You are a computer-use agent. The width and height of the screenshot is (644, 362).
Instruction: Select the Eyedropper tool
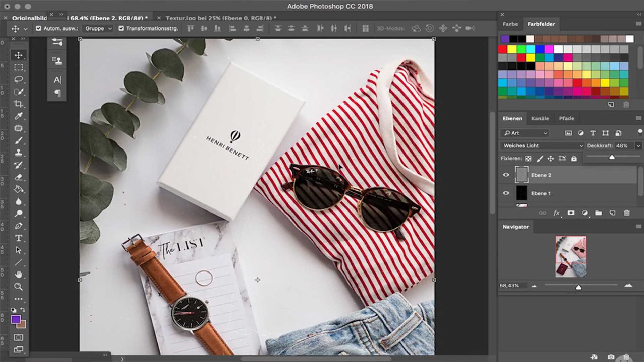click(x=19, y=116)
